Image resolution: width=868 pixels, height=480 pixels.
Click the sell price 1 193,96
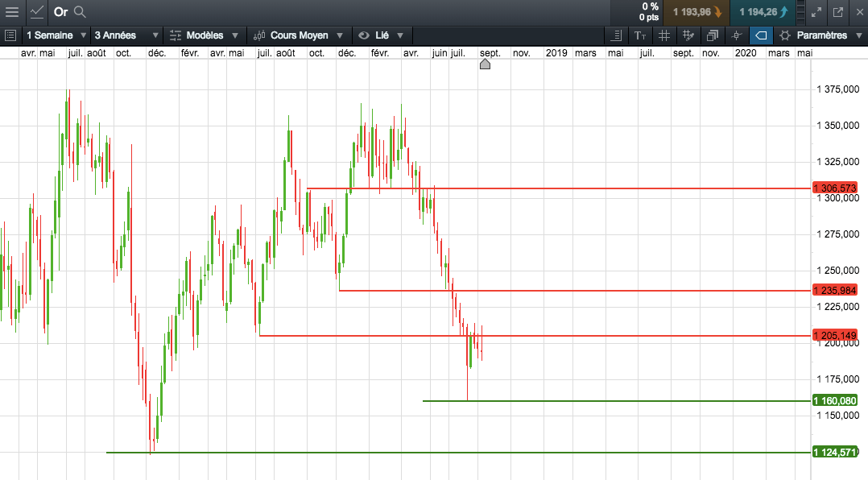697,12
